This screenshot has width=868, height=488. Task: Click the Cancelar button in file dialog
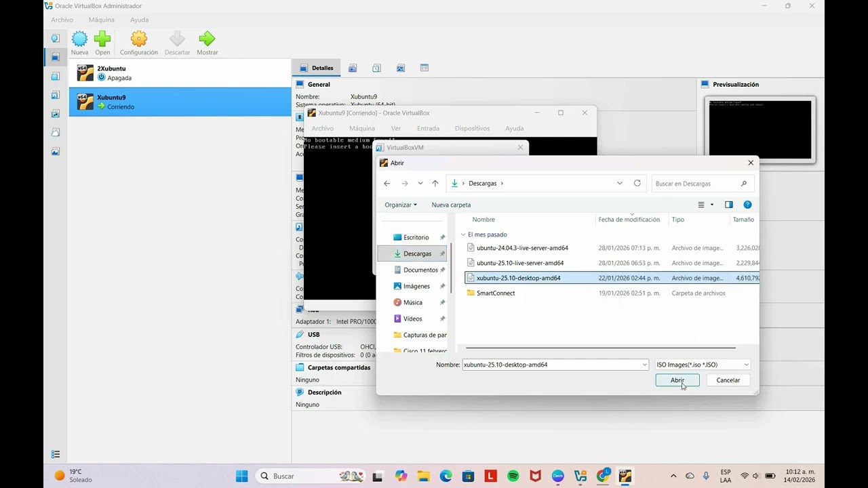pos(728,380)
